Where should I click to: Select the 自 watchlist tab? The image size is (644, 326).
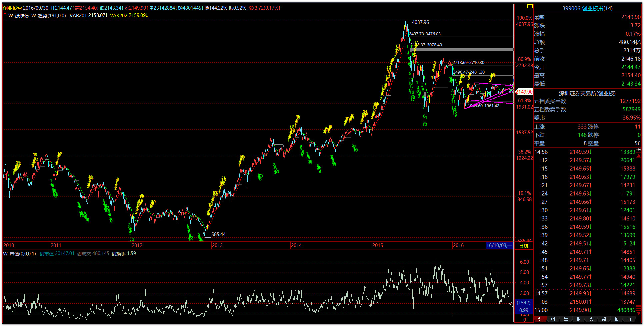coord(629,319)
